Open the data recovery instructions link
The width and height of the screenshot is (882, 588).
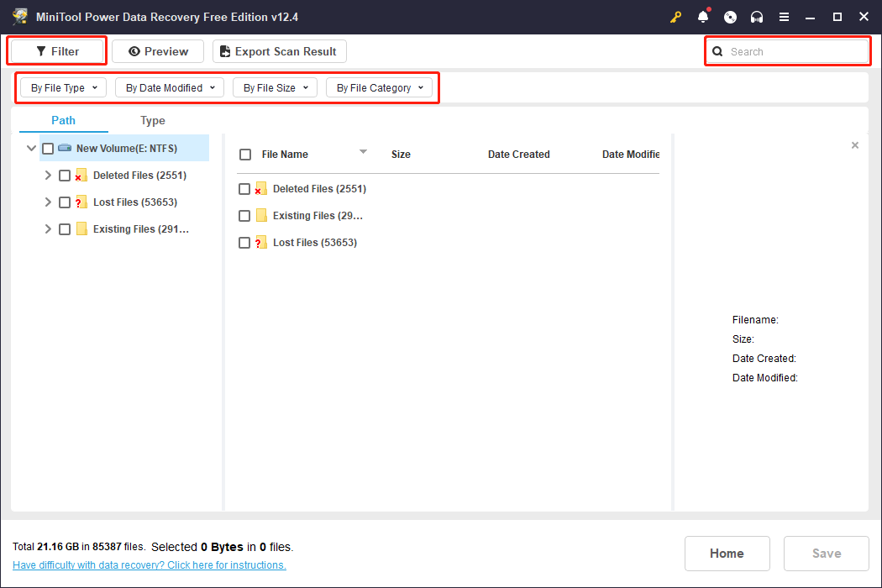click(149, 565)
